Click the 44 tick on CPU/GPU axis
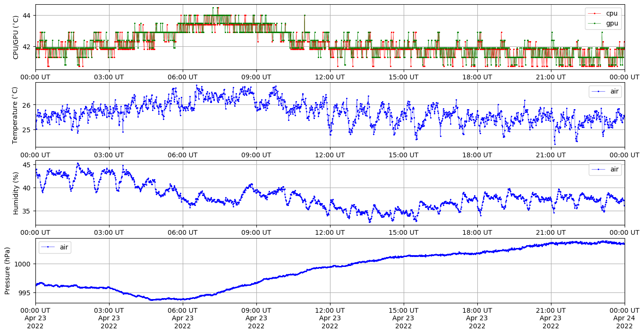This screenshot has height=334, width=644. 26,16
